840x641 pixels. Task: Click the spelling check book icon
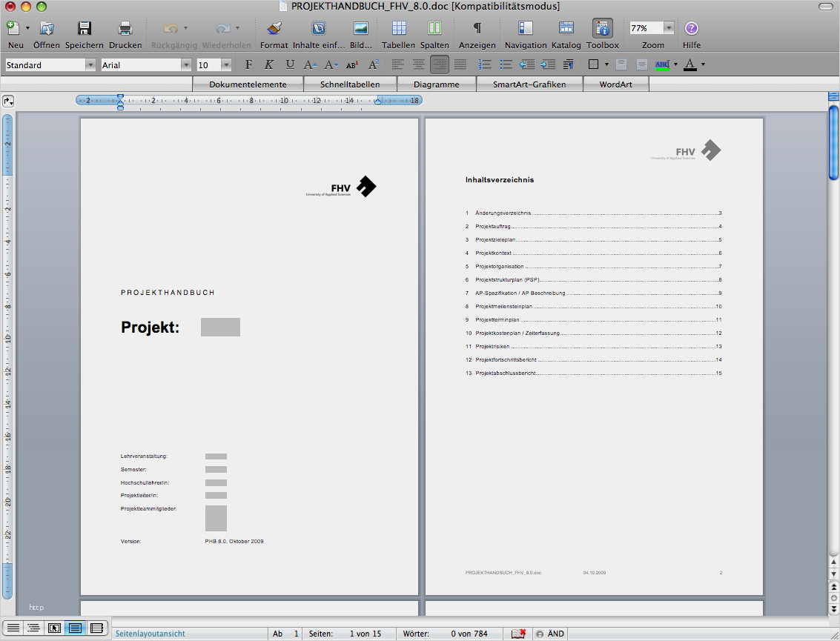coord(518,634)
